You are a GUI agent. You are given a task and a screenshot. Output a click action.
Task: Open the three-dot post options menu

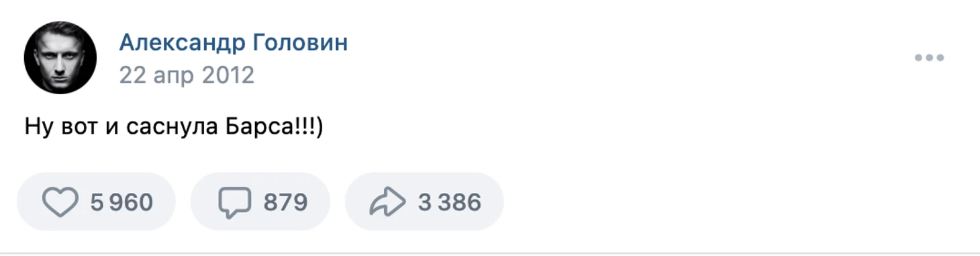pyautogui.click(x=929, y=58)
